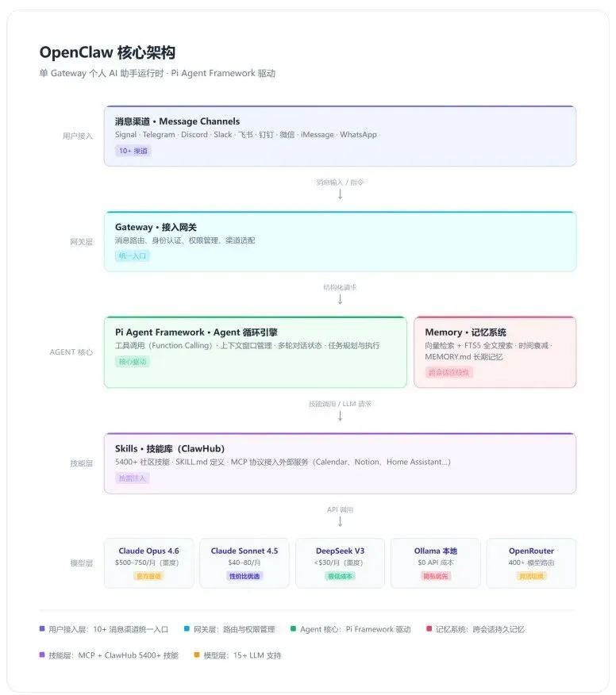This screenshot has width=616, height=695.
Task: Click the 400+ 模型路由 text
Action: pos(531,563)
